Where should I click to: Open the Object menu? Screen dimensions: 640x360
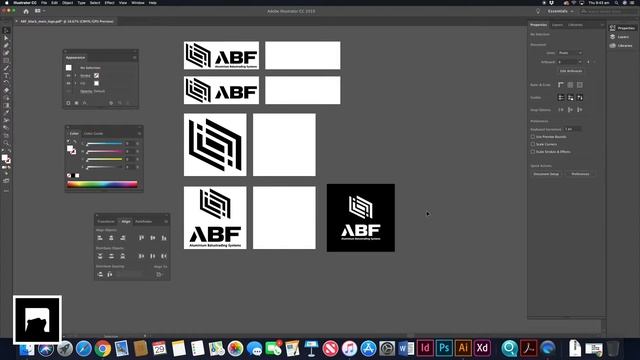coord(67,3)
